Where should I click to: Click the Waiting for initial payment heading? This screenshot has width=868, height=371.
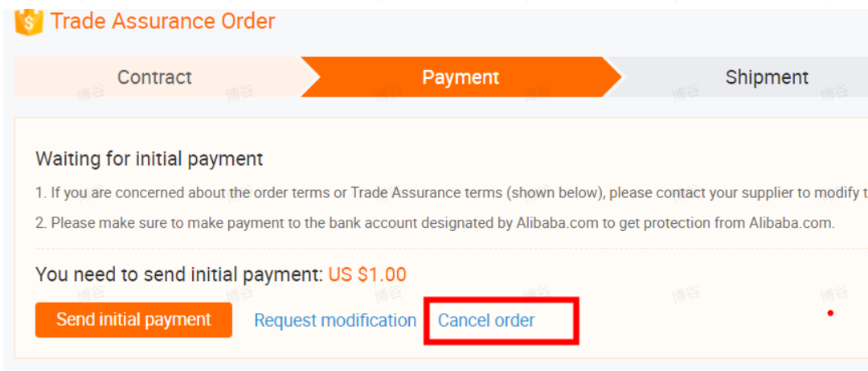click(149, 159)
